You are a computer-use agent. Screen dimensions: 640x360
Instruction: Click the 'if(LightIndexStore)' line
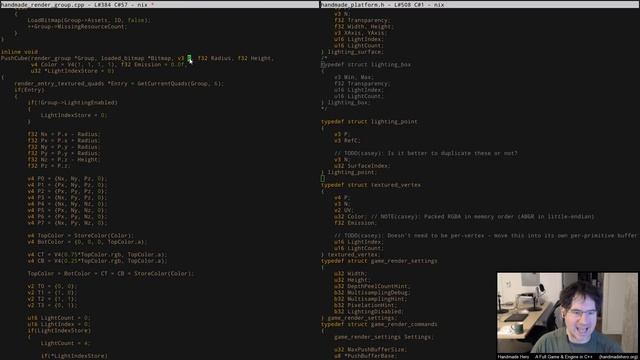click(59, 331)
